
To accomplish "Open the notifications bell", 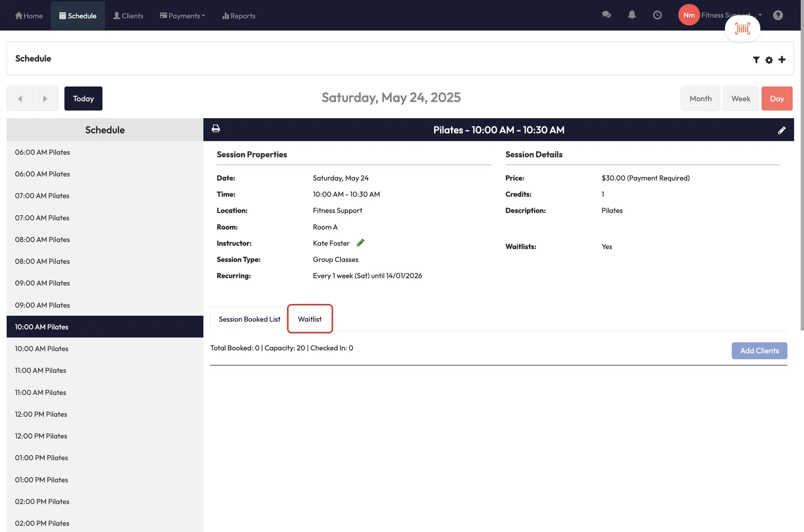I will click(632, 15).
